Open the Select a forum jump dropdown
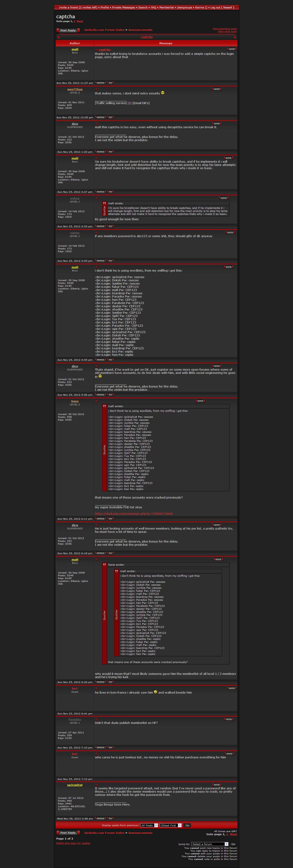 (x=210, y=844)
